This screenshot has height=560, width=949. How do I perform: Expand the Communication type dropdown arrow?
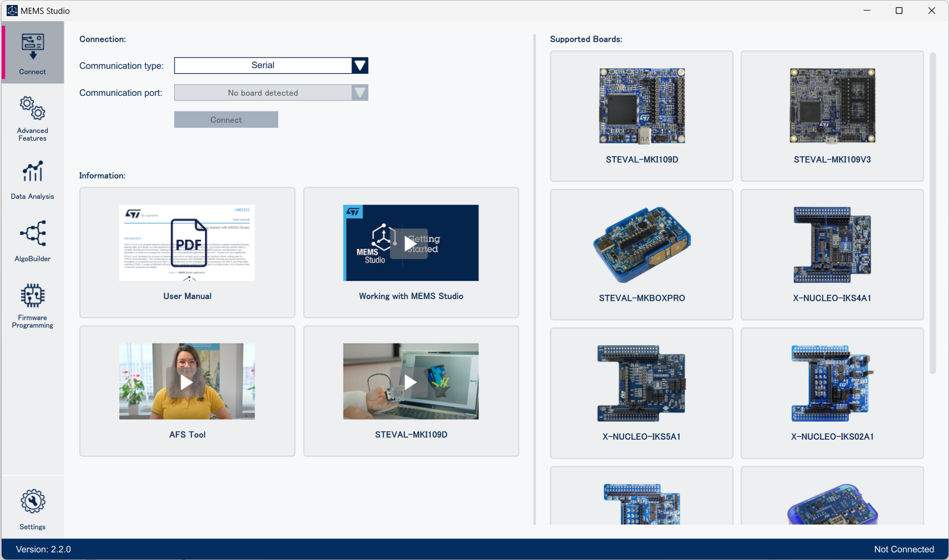click(360, 65)
